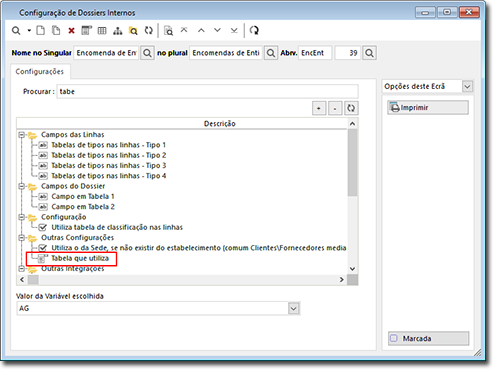Click the Procurar search field

pyautogui.click(x=207, y=92)
